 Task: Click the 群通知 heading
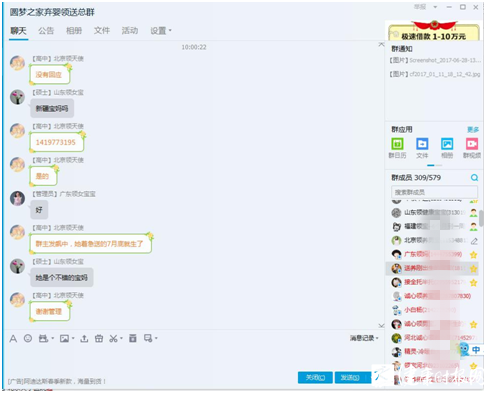[402, 49]
